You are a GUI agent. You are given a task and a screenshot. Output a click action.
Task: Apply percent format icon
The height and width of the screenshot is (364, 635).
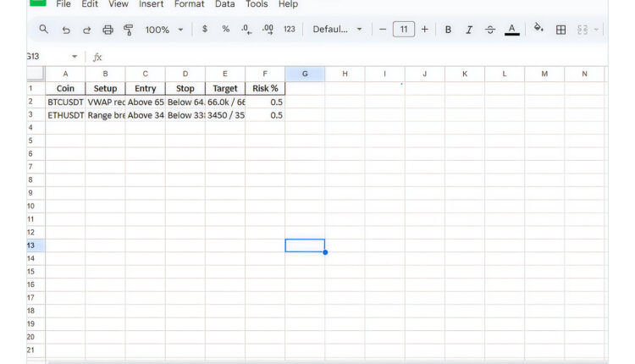pyautogui.click(x=225, y=30)
